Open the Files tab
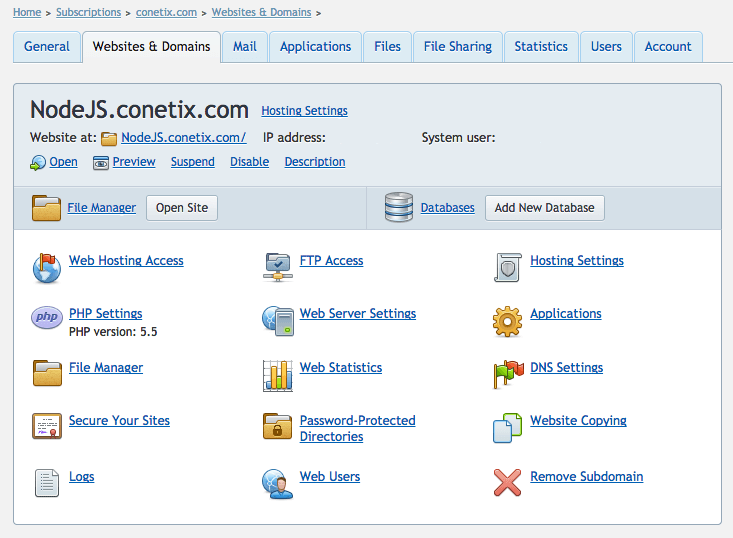 coord(388,47)
